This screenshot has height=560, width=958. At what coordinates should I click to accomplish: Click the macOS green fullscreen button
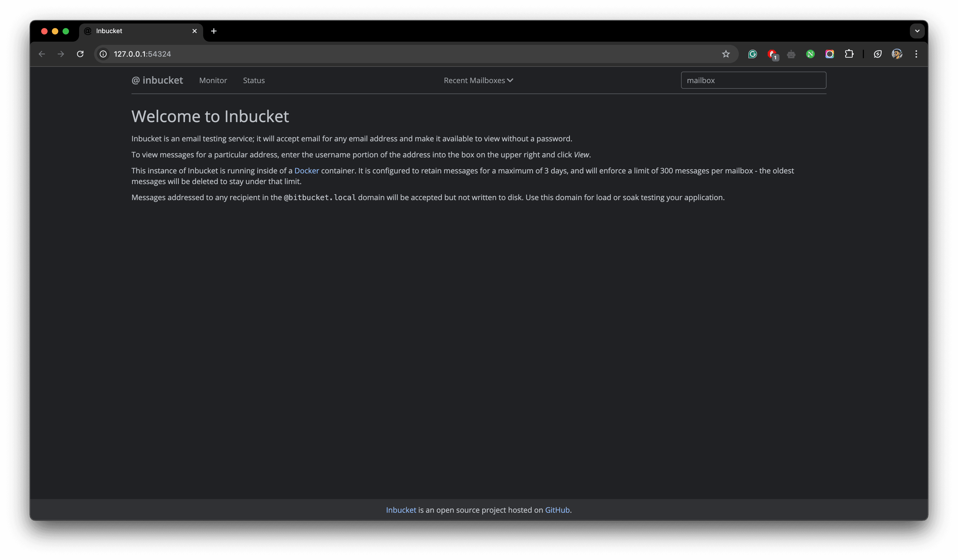(x=66, y=31)
